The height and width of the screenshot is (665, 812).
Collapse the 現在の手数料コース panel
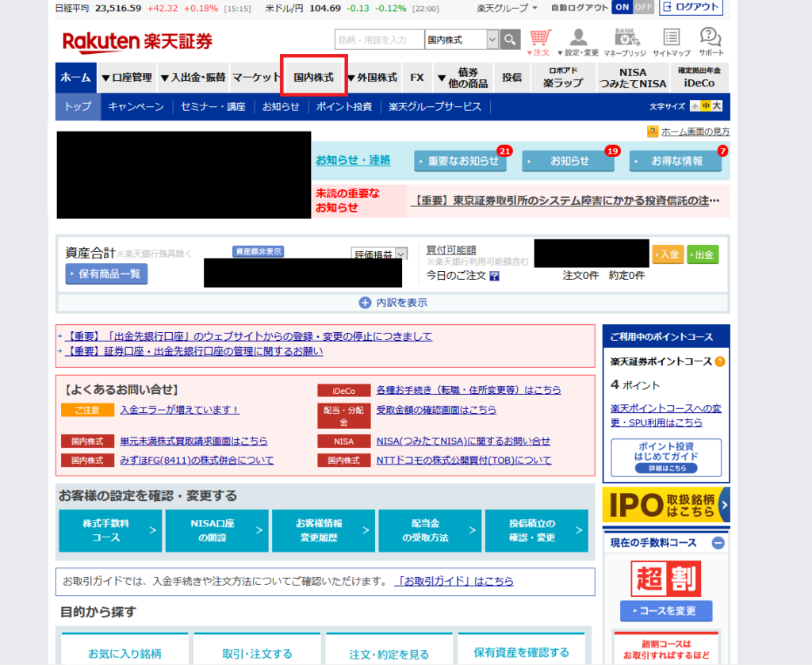pos(718,543)
